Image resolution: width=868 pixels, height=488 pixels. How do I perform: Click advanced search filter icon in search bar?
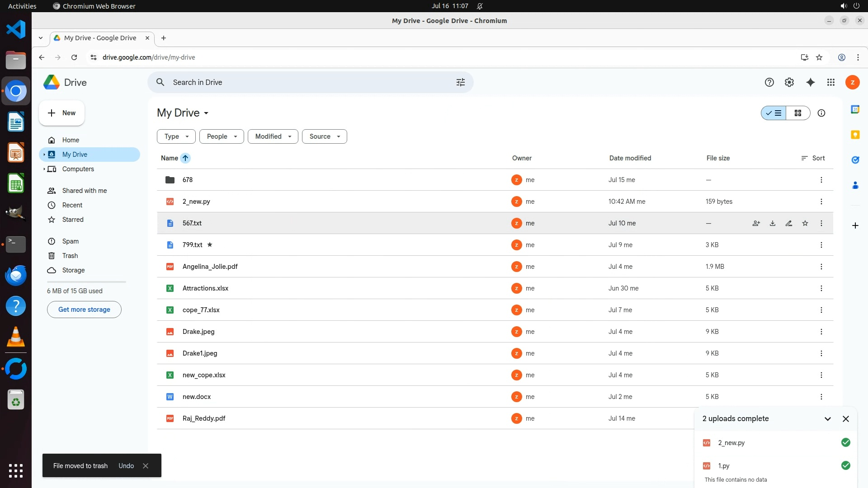pyautogui.click(x=460, y=82)
